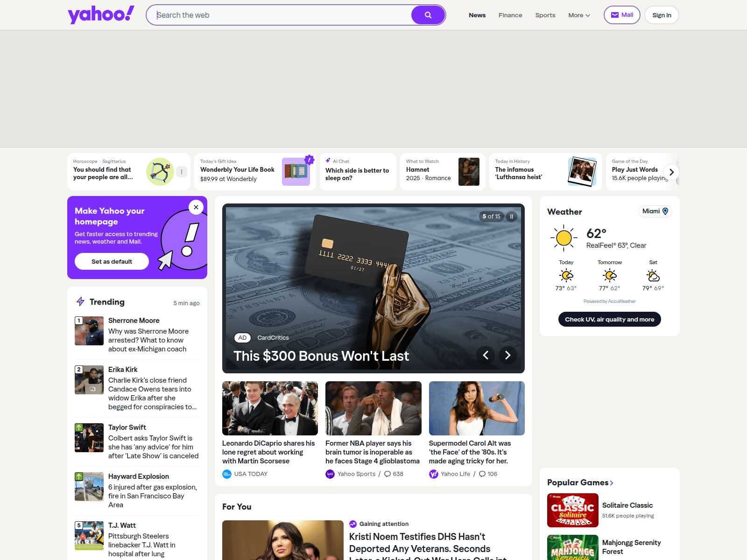The width and height of the screenshot is (747, 560).
Task: Go to the previous carousel slide
Action: click(486, 355)
